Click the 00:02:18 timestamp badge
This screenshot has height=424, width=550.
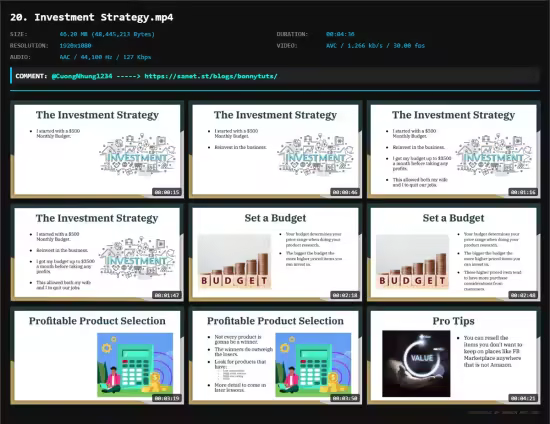click(345, 295)
